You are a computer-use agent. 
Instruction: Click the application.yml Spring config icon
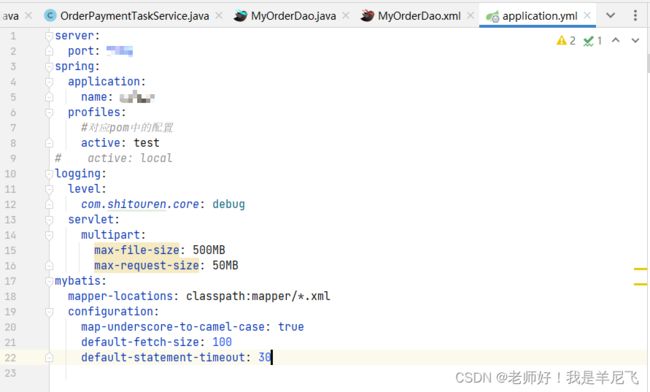click(x=492, y=16)
